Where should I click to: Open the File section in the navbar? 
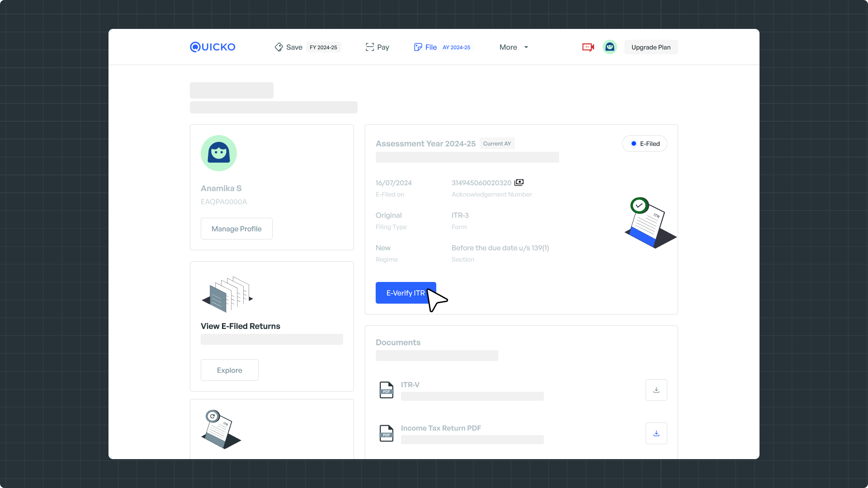click(x=425, y=47)
